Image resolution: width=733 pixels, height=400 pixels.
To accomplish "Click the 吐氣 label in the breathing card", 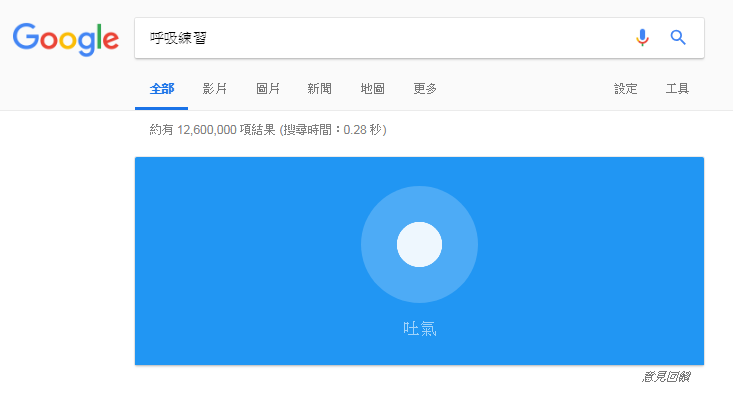I will (420, 329).
